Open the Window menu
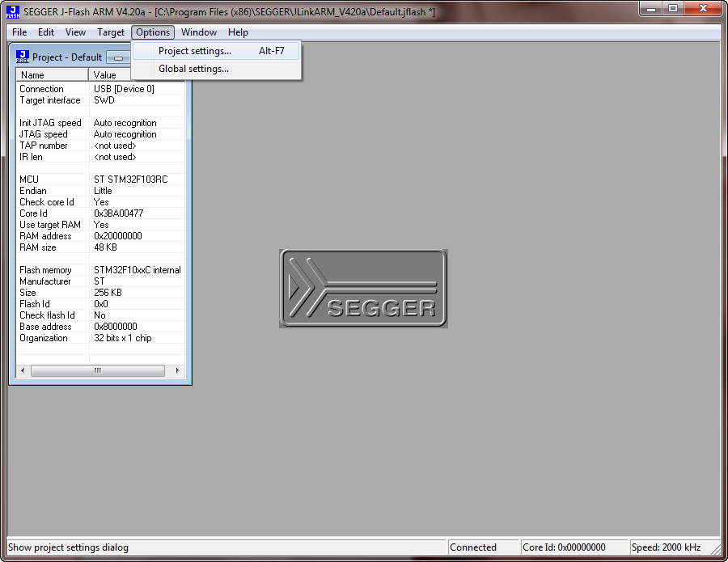Viewport: 728px width, 562px height. pos(199,32)
